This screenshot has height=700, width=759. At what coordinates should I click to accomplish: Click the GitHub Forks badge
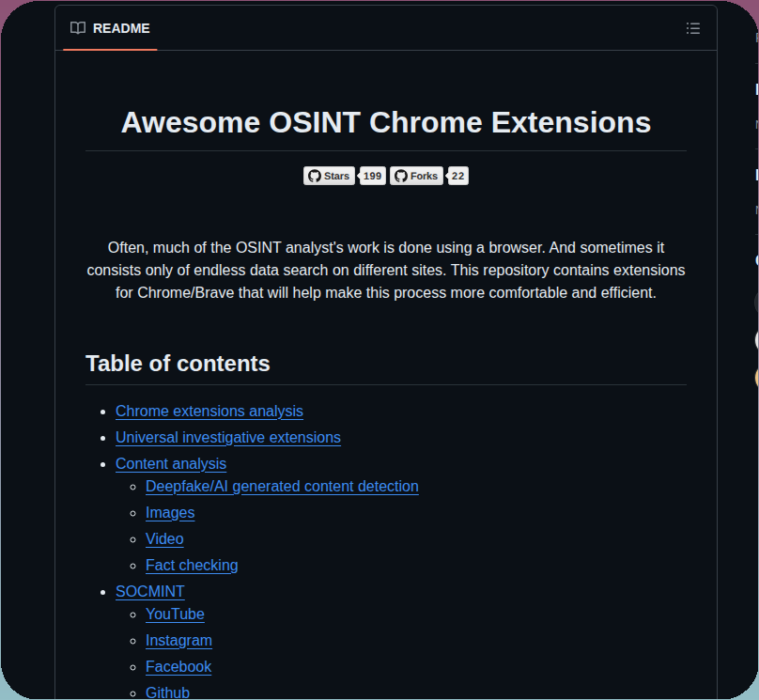pos(416,177)
